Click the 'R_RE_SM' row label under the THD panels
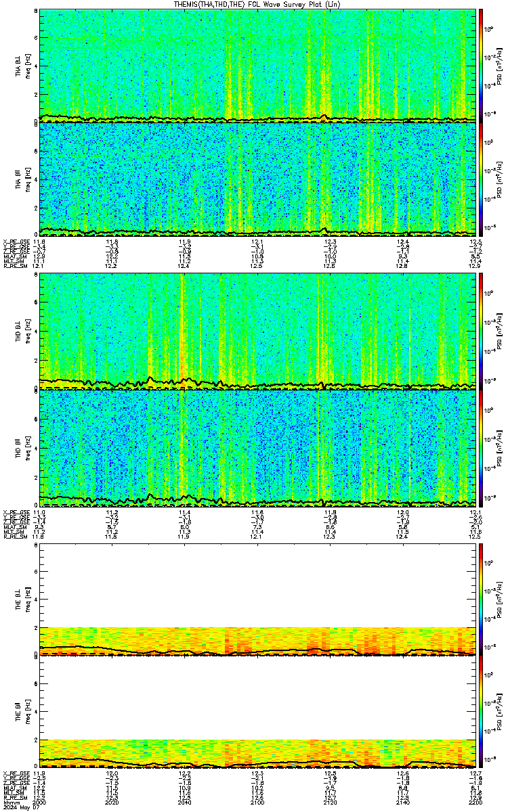Image resolution: width=508 pixels, height=812 pixels. click(14, 537)
